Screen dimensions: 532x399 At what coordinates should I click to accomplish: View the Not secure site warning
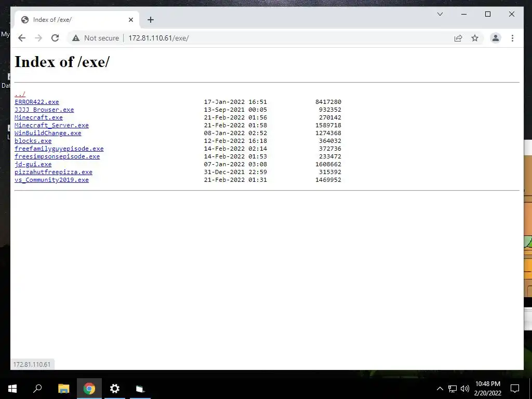coord(96,38)
